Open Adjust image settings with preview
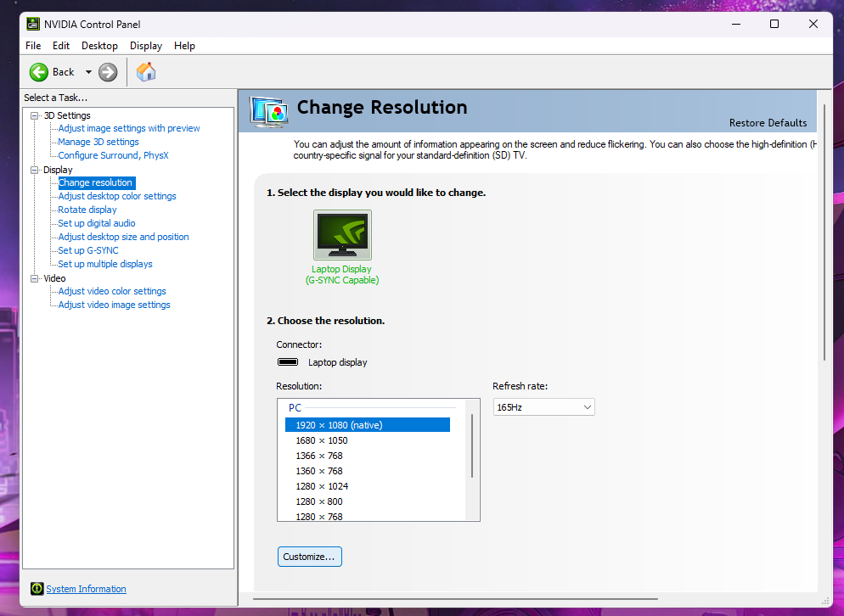844x616 pixels. point(129,128)
